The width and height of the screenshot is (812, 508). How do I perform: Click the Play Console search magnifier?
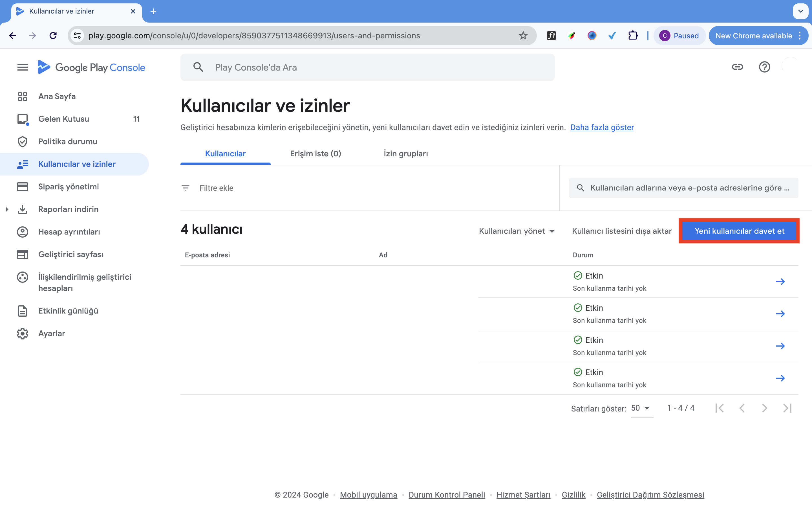click(x=198, y=67)
